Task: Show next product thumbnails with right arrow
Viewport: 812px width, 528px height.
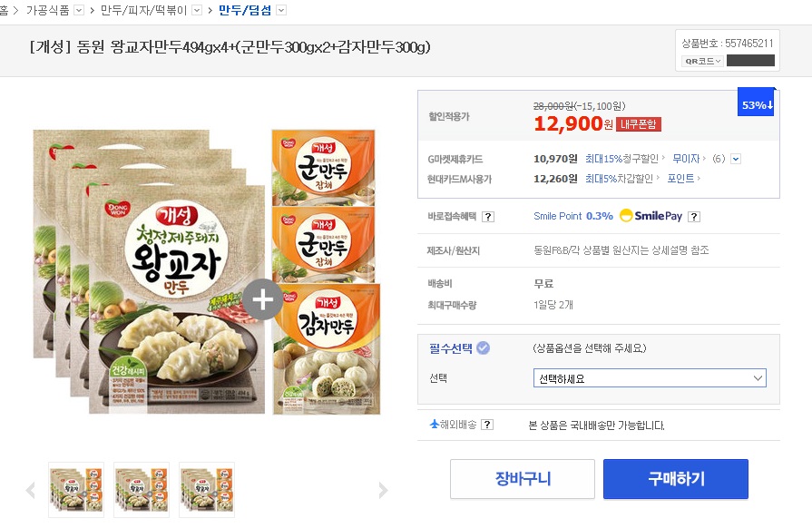Action: click(383, 491)
